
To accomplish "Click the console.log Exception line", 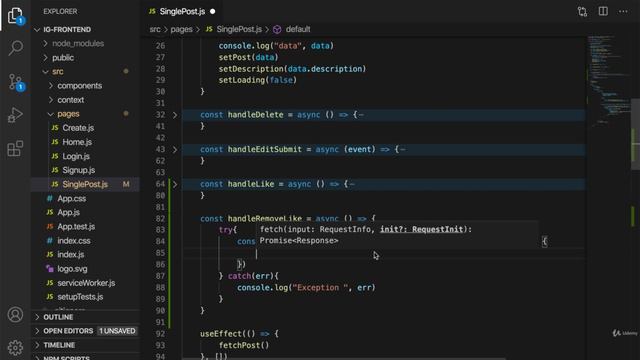I will coord(306,288).
